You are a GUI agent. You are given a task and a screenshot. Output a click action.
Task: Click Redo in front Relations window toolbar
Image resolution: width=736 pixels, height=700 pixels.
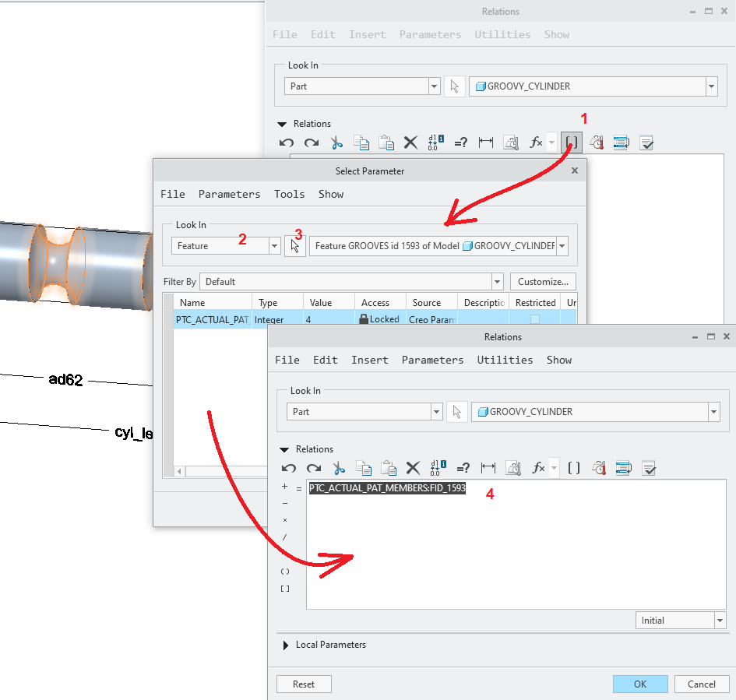click(x=314, y=468)
